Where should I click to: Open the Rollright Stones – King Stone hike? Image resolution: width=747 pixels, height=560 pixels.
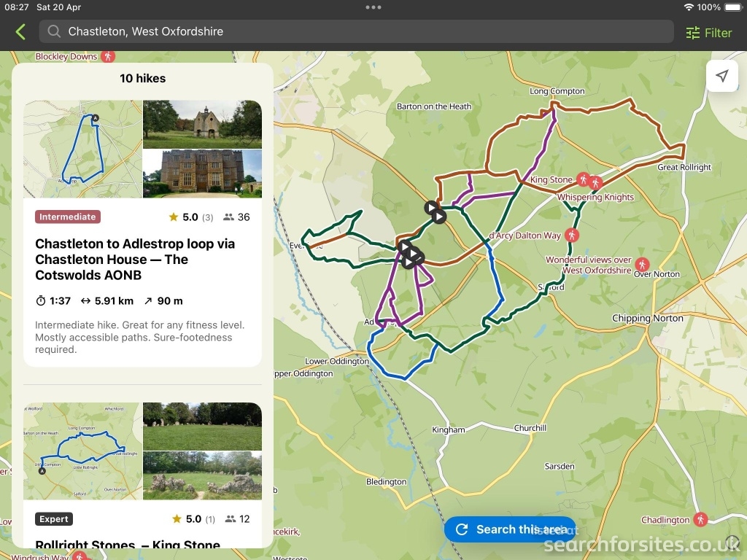[128, 543]
